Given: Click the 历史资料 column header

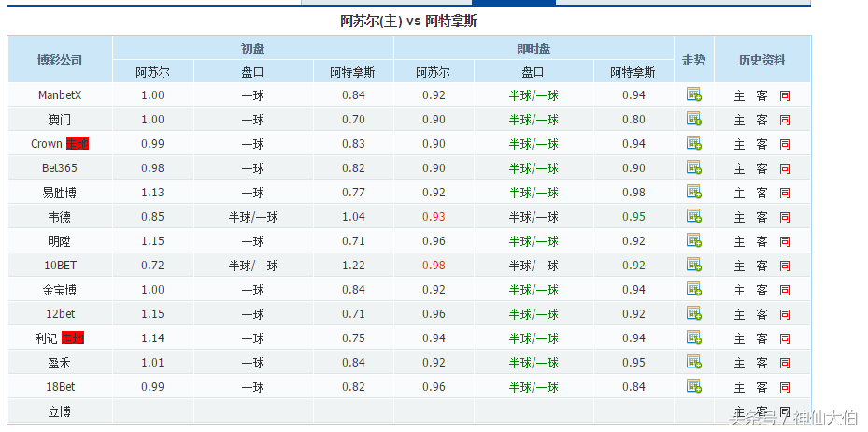Looking at the screenshot, I should 762,61.
